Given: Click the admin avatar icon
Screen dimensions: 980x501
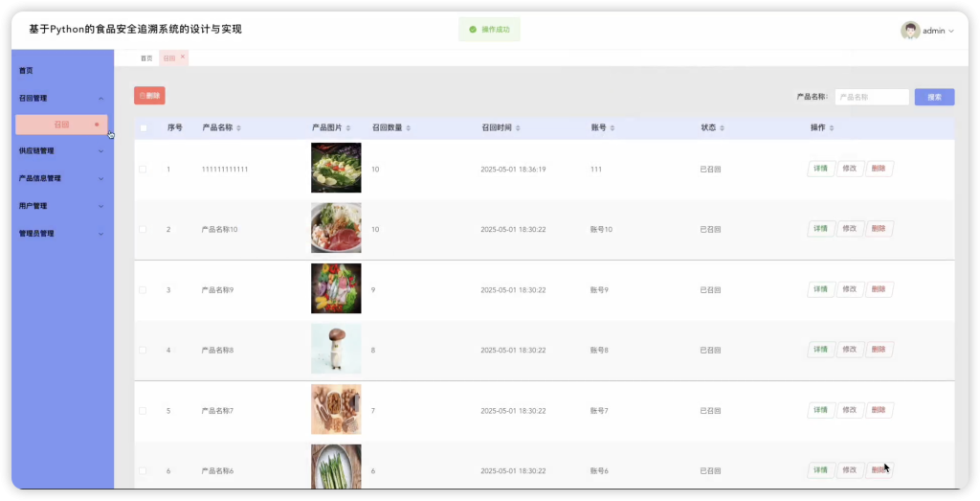Looking at the screenshot, I should pyautogui.click(x=910, y=30).
